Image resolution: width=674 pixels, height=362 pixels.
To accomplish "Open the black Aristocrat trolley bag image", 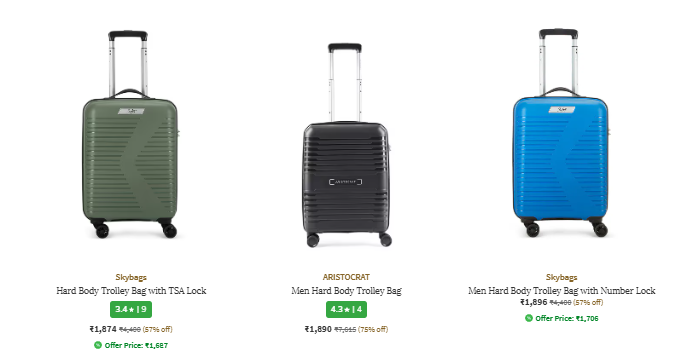I will tap(347, 145).
